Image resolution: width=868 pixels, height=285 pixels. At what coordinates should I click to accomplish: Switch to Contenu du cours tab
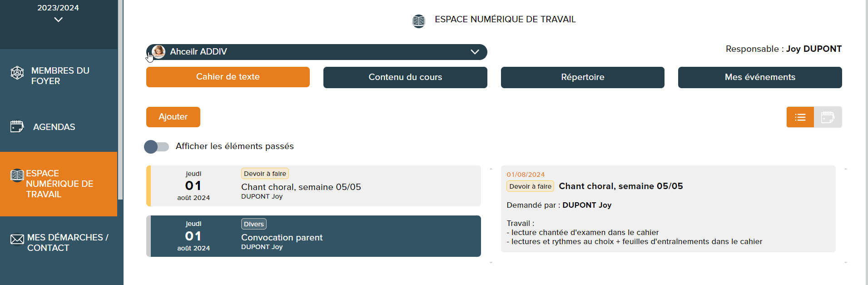coord(405,77)
